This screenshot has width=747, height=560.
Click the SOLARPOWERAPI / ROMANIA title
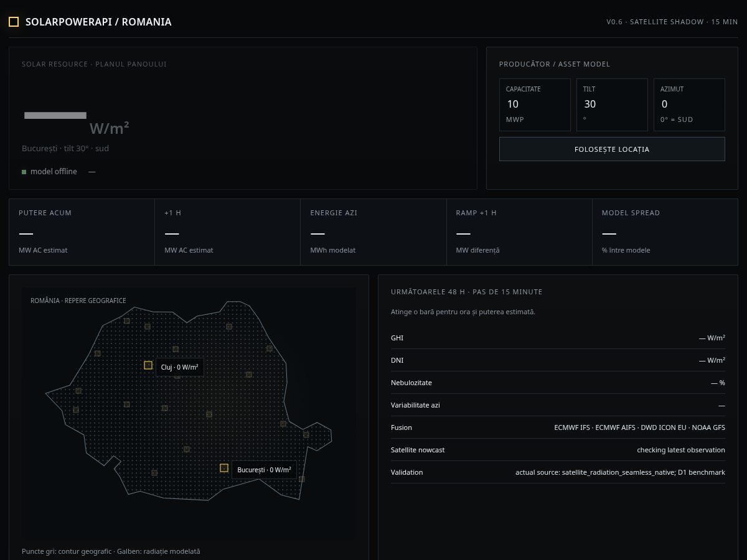point(98,22)
